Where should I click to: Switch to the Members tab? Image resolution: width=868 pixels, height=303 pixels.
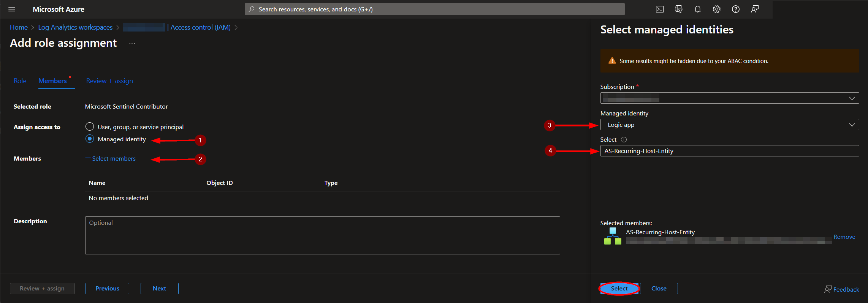coord(52,81)
